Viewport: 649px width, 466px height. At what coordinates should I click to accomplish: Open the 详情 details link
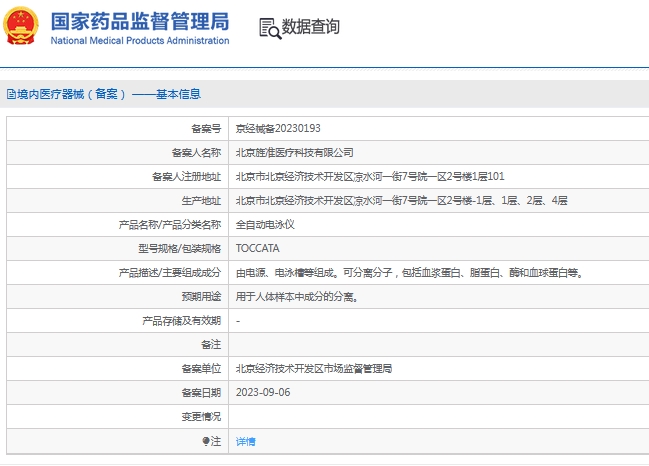[x=245, y=442]
